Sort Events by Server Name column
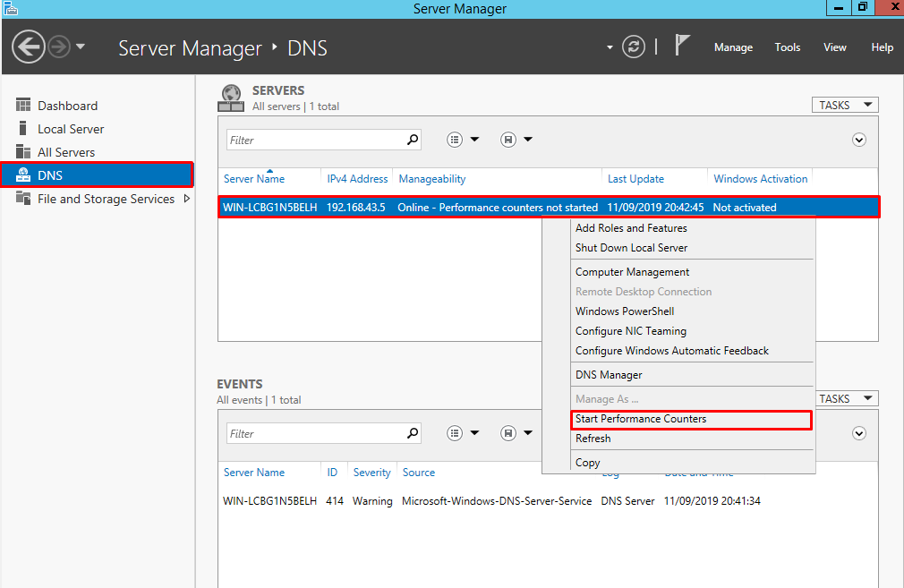Image resolution: width=904 pixels, height=588 pixels. [x=253, y=473]
